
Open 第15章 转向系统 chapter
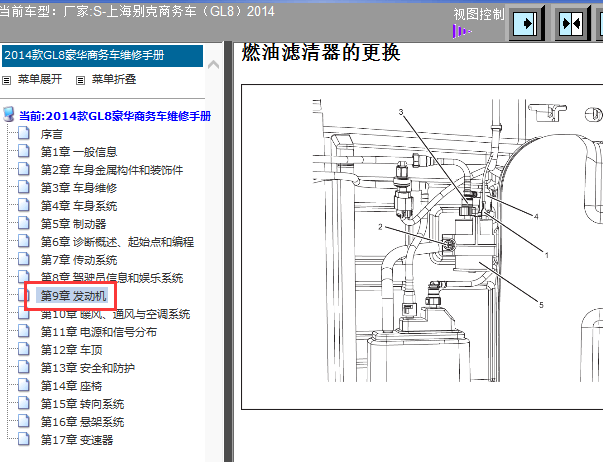coord(83,404)
